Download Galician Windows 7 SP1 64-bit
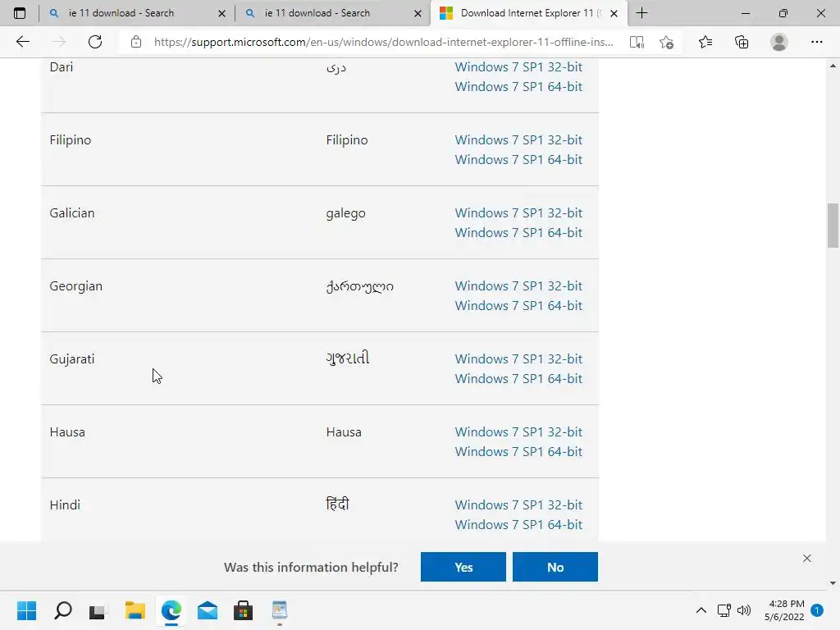Image resolution: width=840 pixels, height=630 pixels. pyautogui.click(x=518, y=232)
